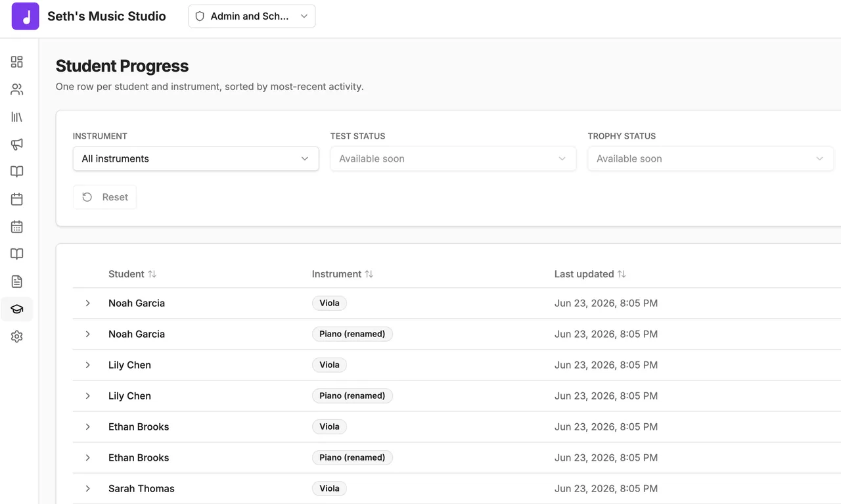Expand the Lily Chen Viola row
This screenshot has width=841, height=504.
[x=87, y=365]
